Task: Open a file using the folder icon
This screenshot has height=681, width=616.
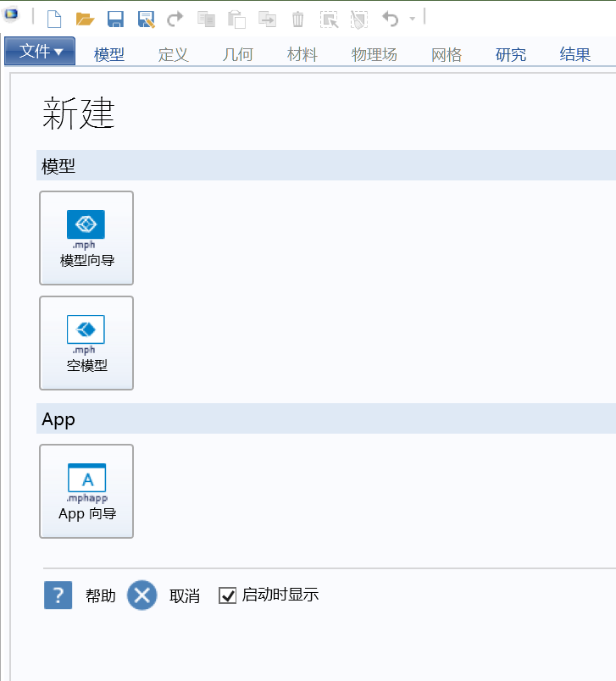Action: coord(85,19)
